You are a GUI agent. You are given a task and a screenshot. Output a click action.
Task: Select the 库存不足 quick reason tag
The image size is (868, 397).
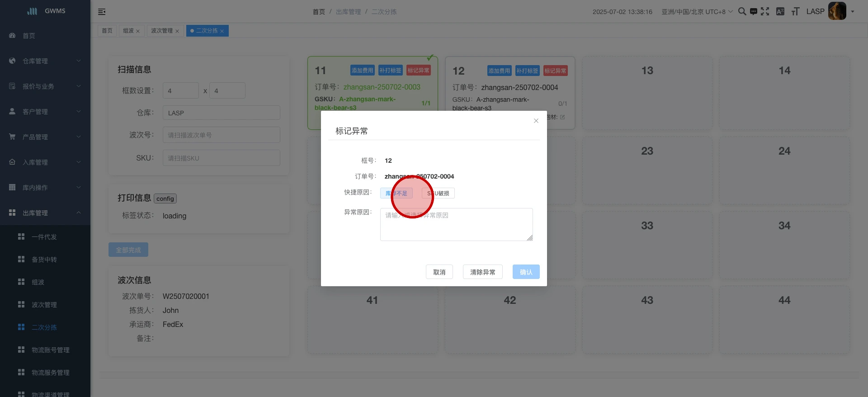click(x=396, y=194)
